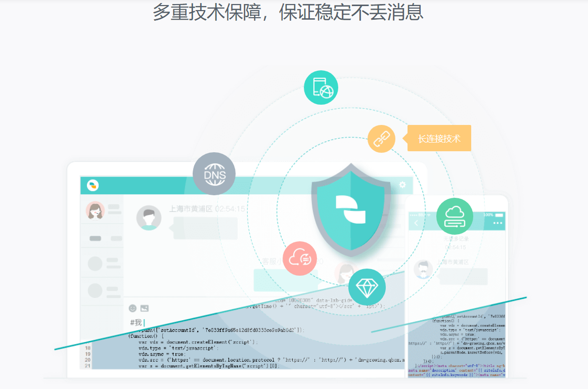
Task: Click the logo in the mockup header
Action: point(93,185)
